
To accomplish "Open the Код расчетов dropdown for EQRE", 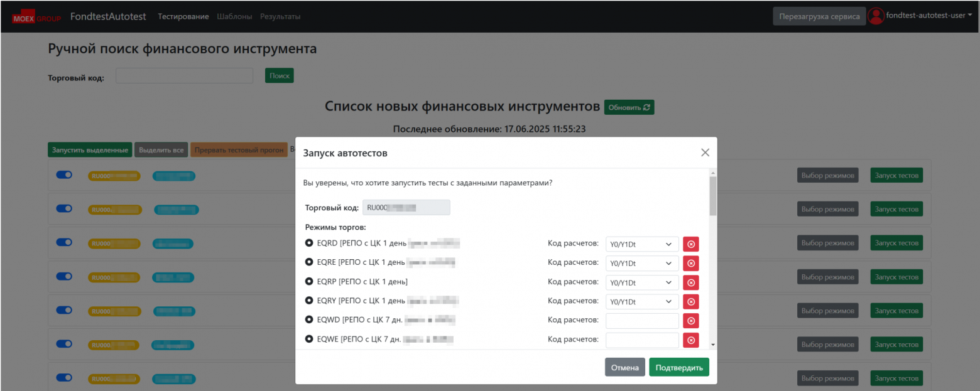I will 641,263.
